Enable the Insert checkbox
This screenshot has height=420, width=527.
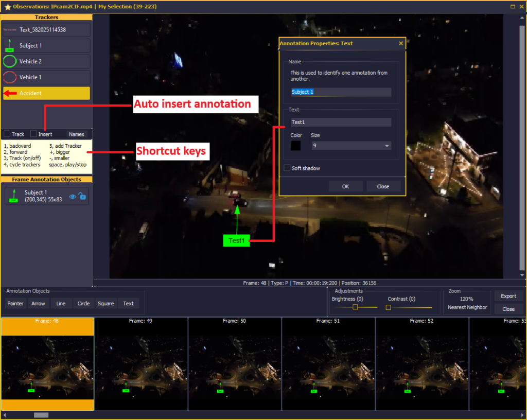tap(33, 134)
